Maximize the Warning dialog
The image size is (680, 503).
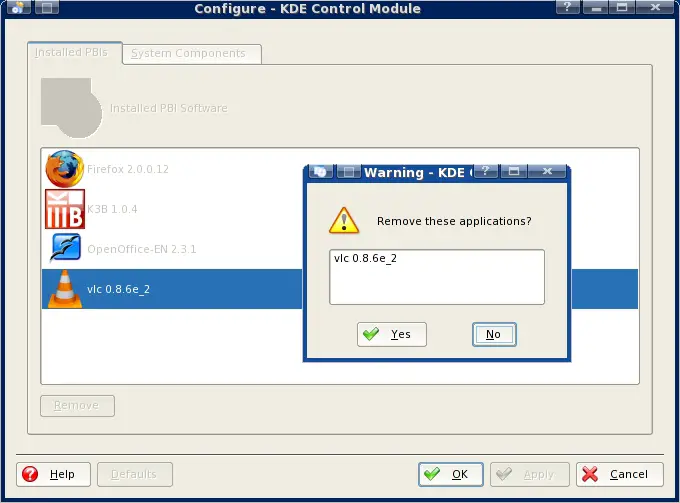514,171
